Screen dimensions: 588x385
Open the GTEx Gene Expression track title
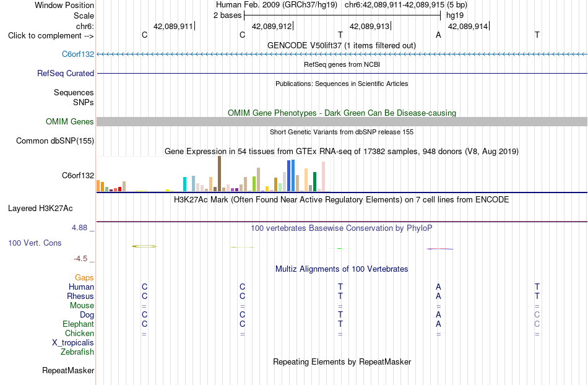pos(341,152)
